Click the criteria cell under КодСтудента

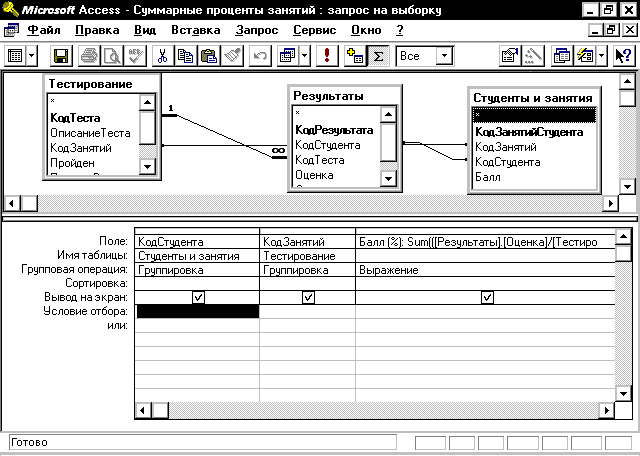click(198, 311)
